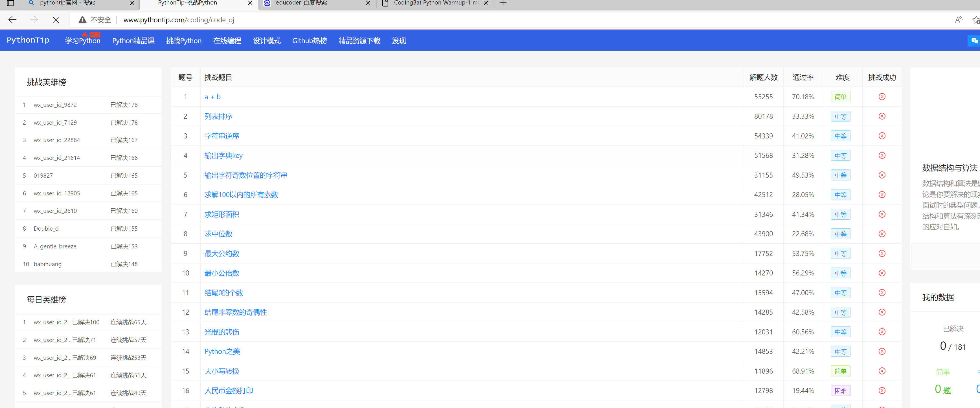Click the status icon for 列表排序 row
The image size is (980, 408).
(x=882, y=116)
